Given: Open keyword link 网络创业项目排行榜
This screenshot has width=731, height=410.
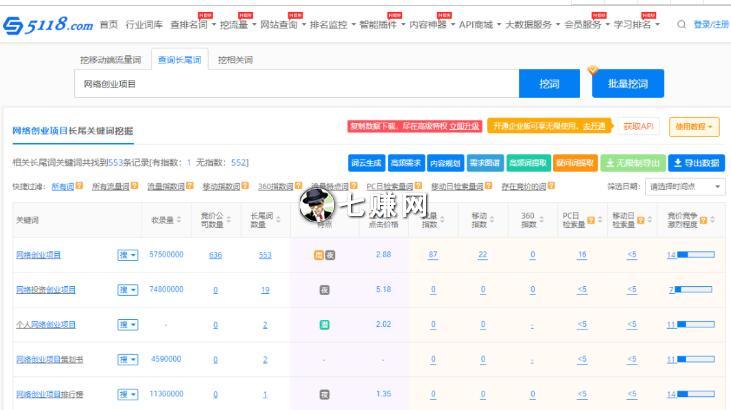Looking at the screenshot, I should [49, 395].
